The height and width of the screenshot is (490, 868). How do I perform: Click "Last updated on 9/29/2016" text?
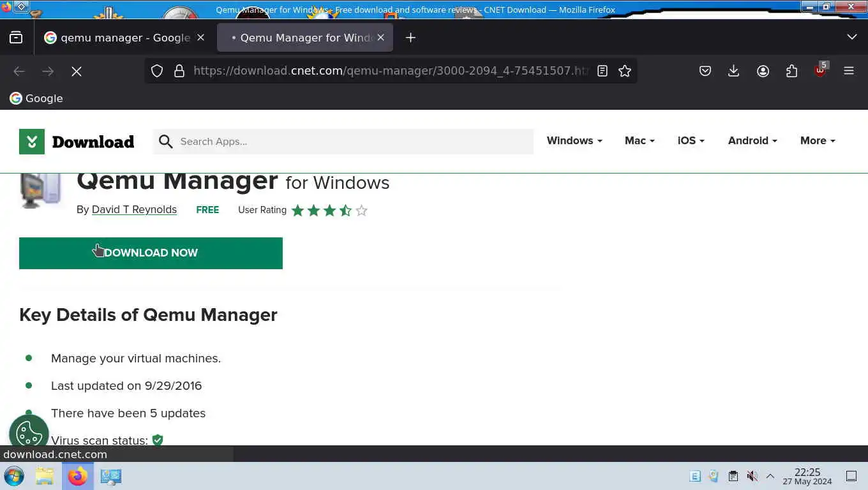126,386
